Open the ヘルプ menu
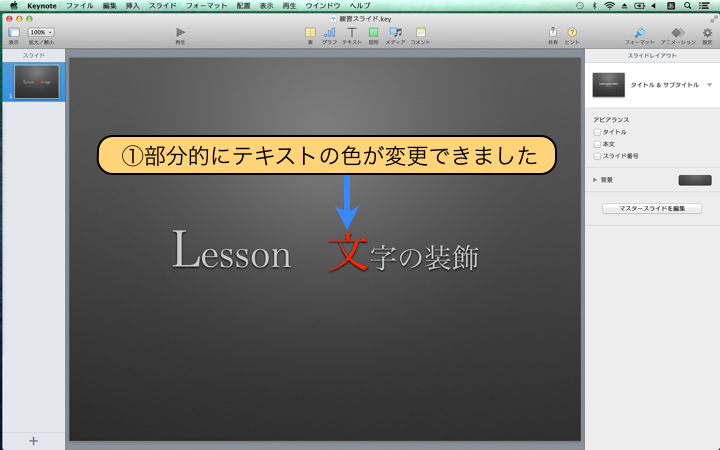Screen dimensions: 720x450 [360, 6]
